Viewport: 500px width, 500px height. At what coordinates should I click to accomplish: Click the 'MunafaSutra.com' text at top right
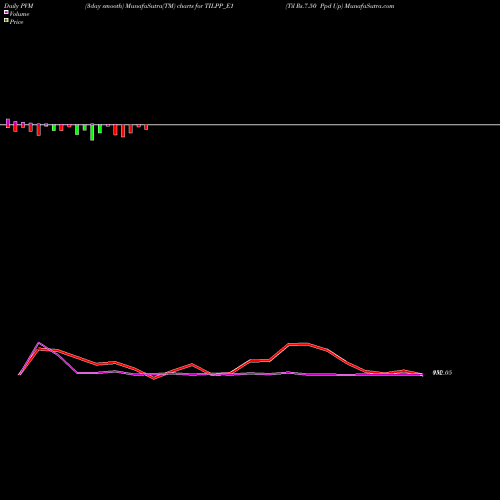[369, 6]
